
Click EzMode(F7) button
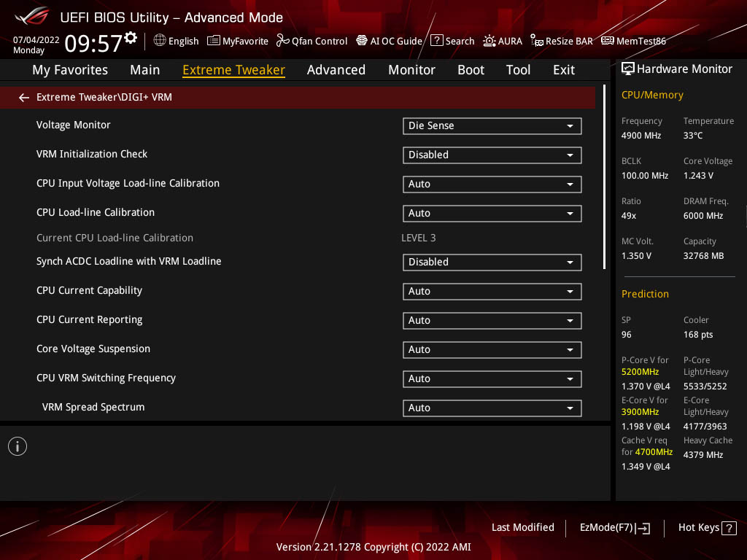click(614, 528)
